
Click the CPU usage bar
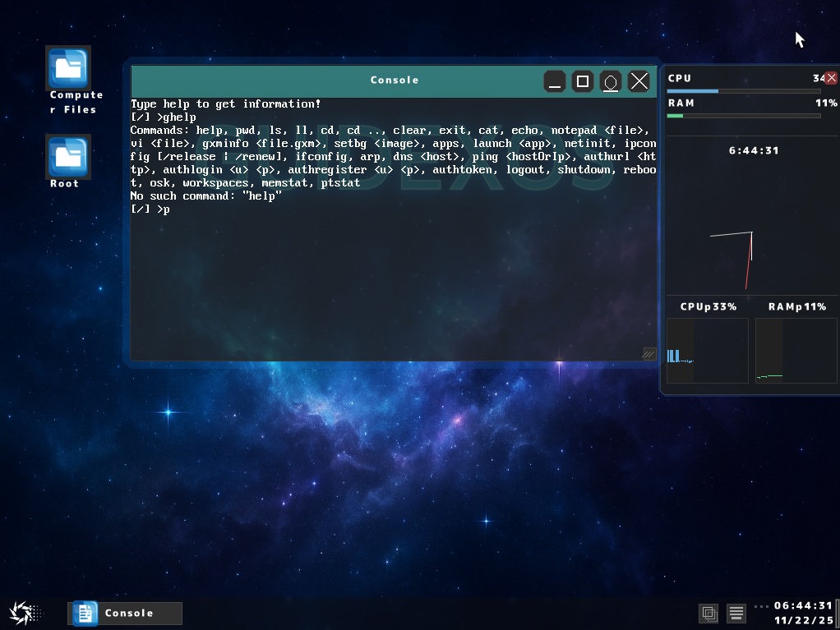point(743,91)
